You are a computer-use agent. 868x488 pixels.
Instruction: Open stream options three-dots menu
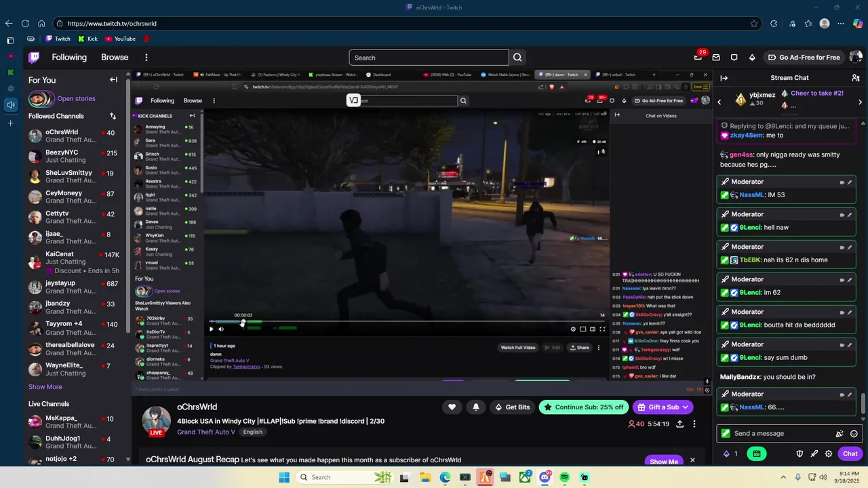(694, 424)
